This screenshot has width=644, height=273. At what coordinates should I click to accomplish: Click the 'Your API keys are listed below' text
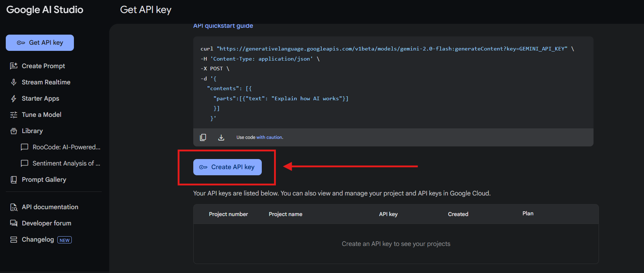[342, 193]
